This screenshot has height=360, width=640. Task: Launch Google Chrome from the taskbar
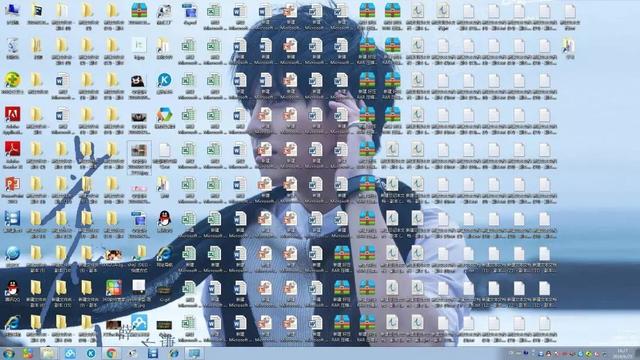pyautogui.click(x=111, y=353)
